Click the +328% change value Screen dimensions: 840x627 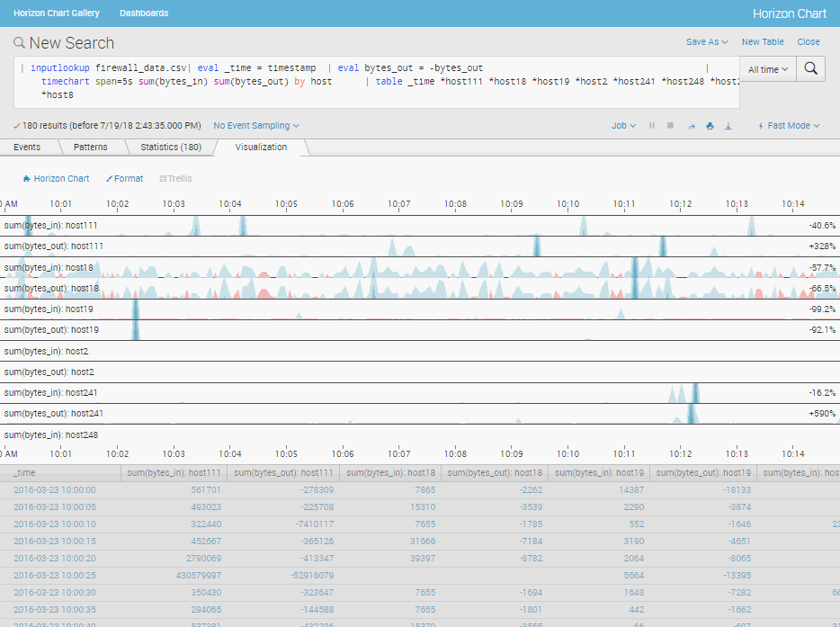822,246
